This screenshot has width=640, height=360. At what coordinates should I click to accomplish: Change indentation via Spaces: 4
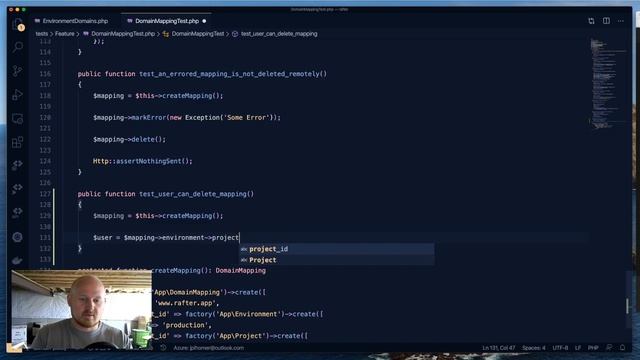[x=533, y=348]
